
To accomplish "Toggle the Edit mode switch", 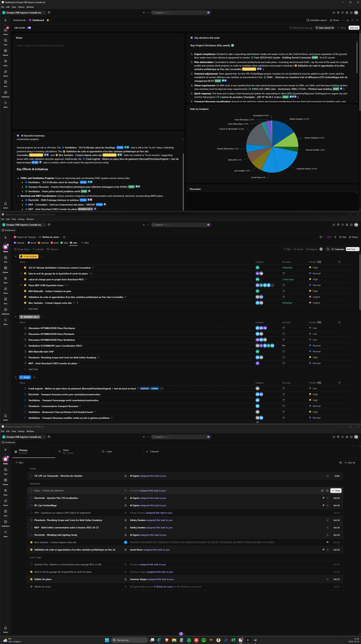I will click(29, 28).
